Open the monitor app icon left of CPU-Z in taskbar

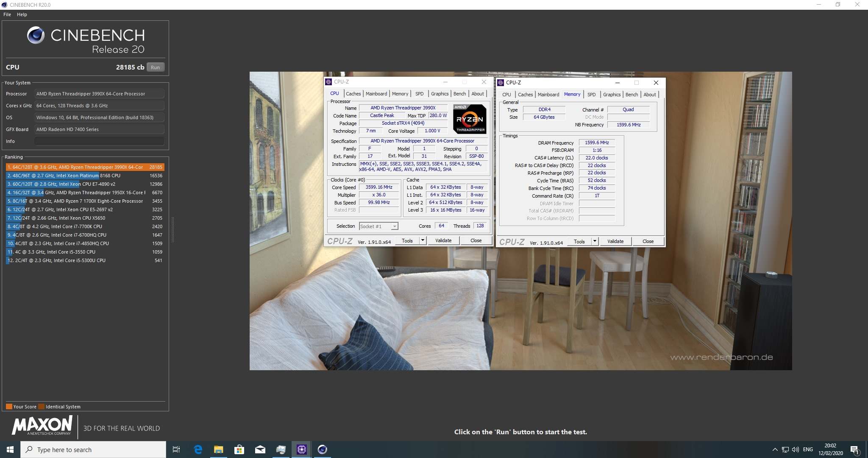(281, 450)
